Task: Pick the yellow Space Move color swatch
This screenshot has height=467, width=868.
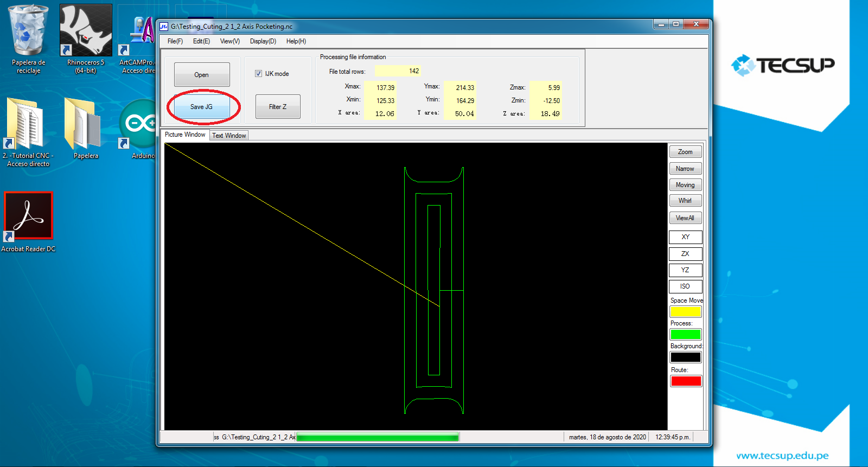Action: (686, 312)
